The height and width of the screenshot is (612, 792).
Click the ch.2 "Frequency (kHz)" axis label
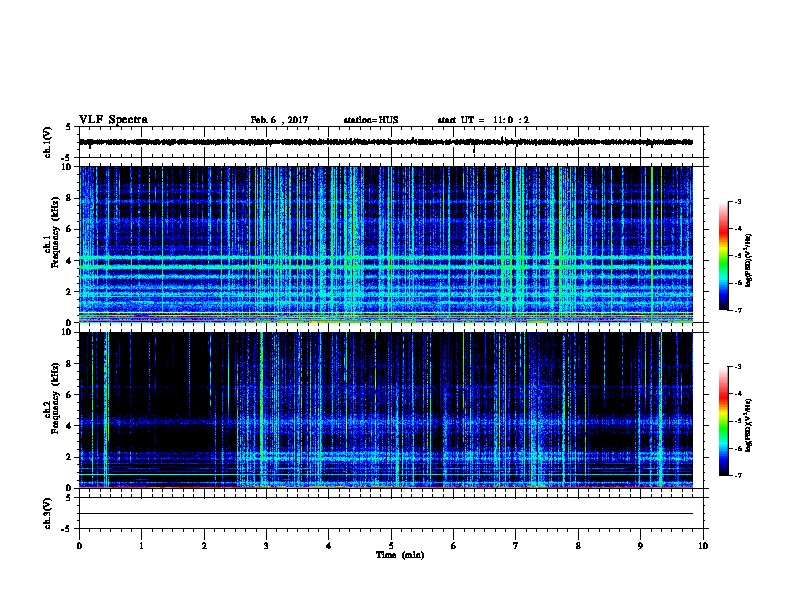point(55,398)
